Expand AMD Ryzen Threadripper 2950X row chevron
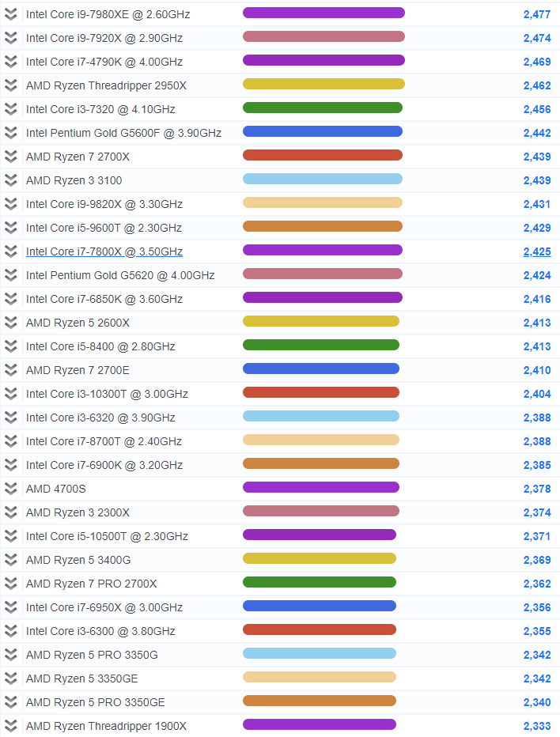 tap(11, 85)
